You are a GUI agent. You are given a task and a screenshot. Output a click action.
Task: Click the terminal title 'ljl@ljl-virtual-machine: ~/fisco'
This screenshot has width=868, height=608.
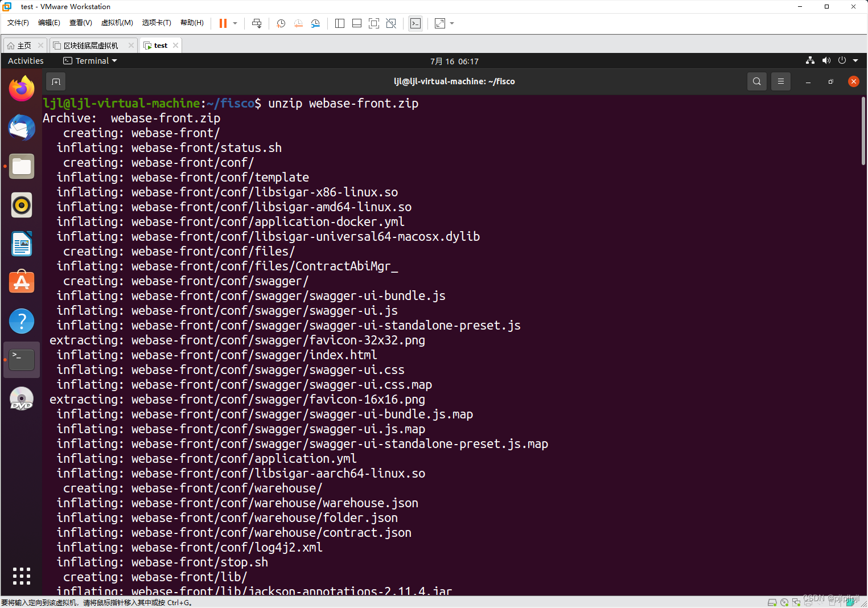click(x=454, y=81)
